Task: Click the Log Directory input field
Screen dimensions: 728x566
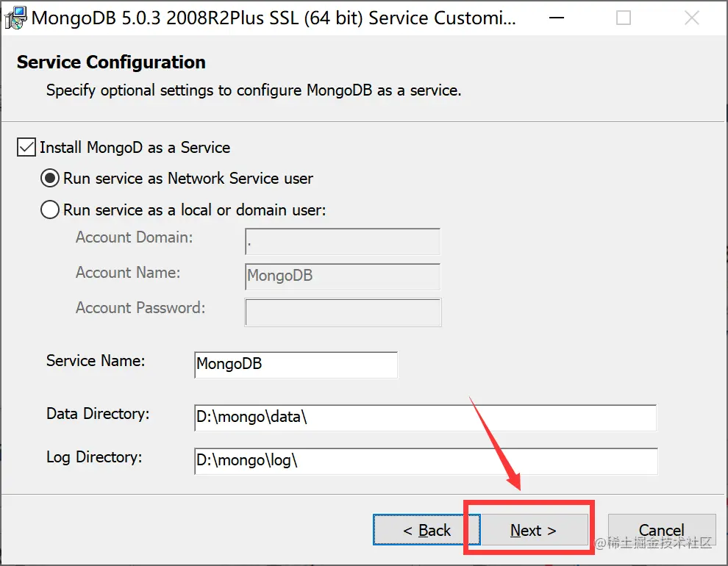Action: (426, 461)
